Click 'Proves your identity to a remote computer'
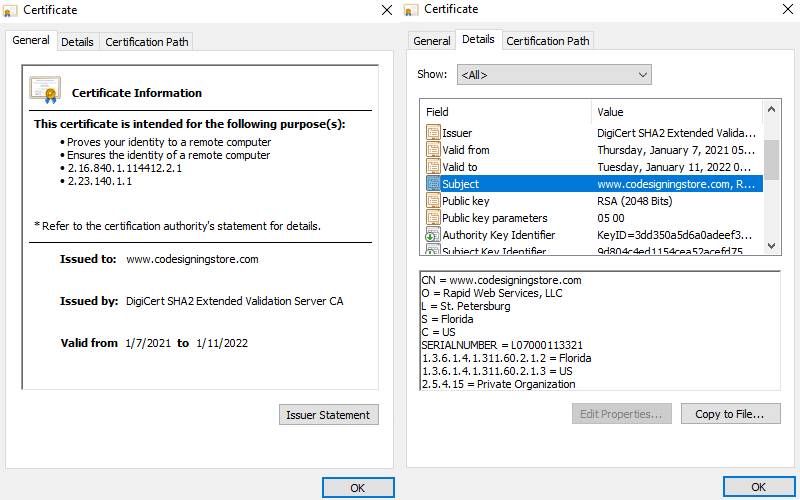The width and height of the screenshot is (800, 500). pyautogui.click(x=169, y=142)
